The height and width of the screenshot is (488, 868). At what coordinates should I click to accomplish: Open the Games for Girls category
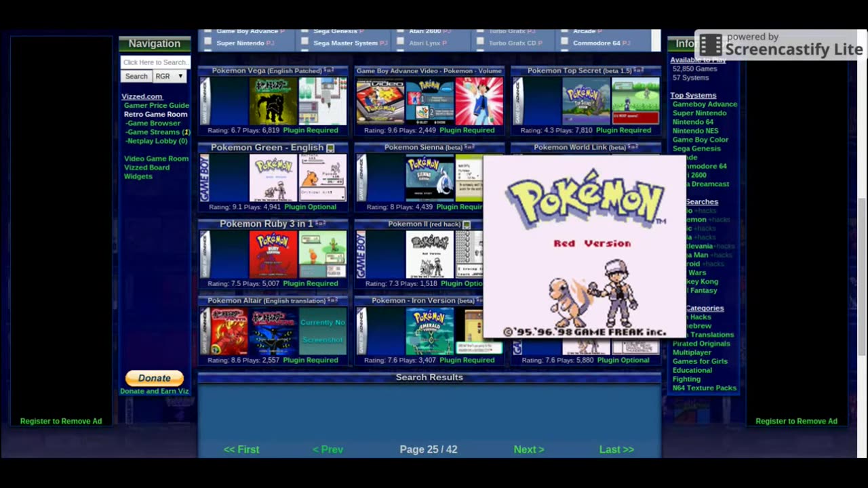pos(700,361)
